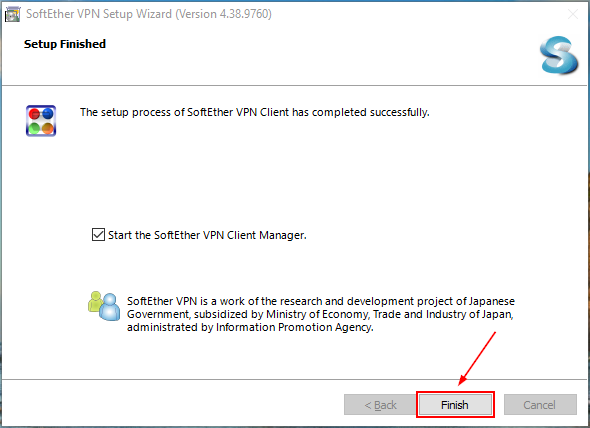Screen dimensions: 590x428
Task: Click the four colored circles setup icon
Action: [41, 120]
